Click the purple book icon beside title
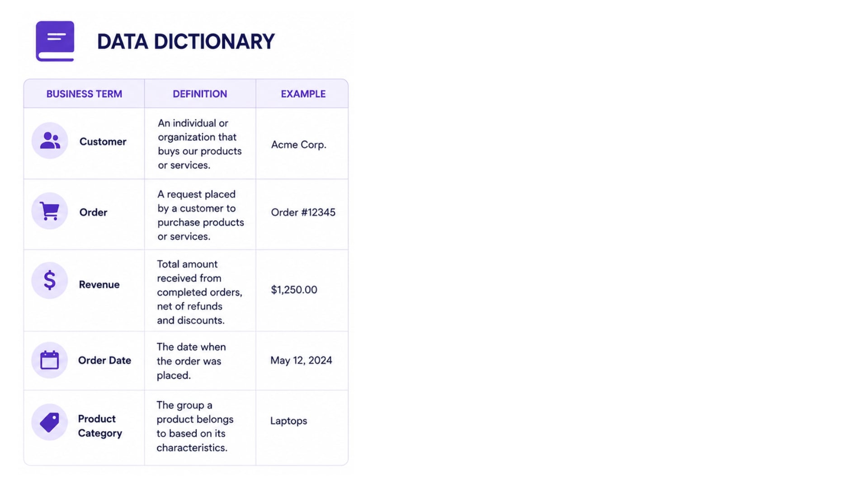This screenshot has width=868, height=488. tap(55, 41)
